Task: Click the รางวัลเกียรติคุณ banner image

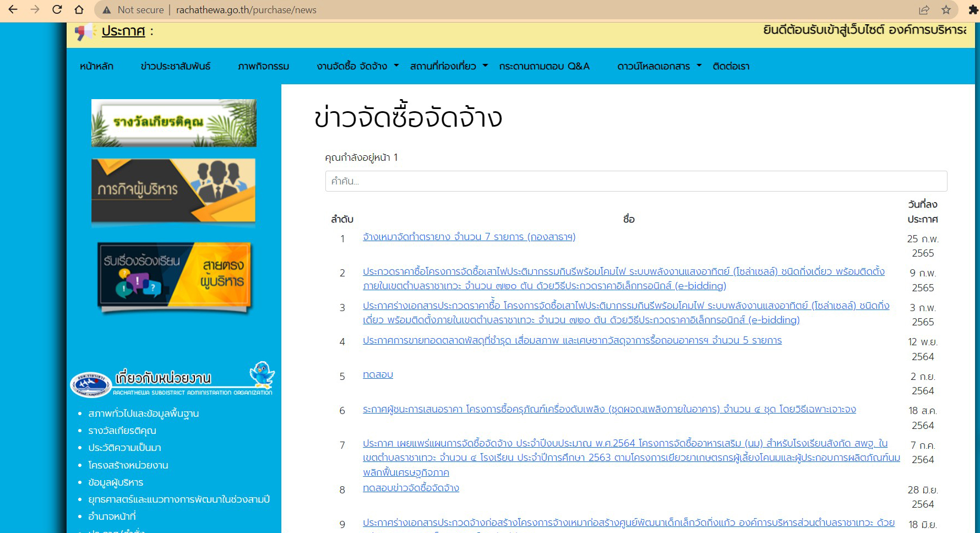Action: coord(173,123)
